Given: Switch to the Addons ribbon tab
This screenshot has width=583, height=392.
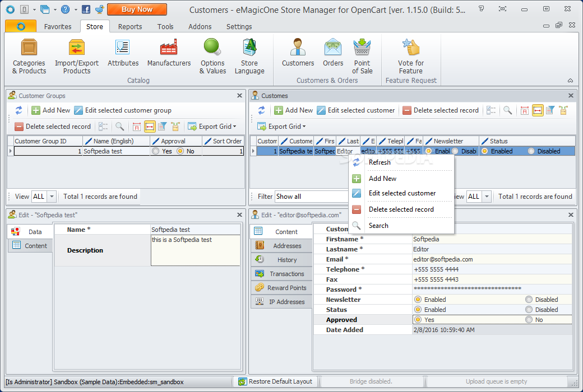Looking at the screenshot, I should click(x=200, y=27).
